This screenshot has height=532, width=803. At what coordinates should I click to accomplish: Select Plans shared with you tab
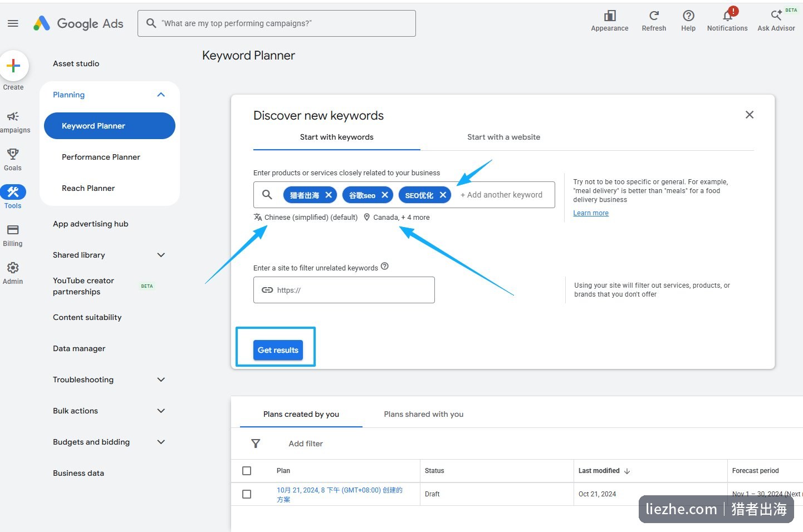coord(424,415)
